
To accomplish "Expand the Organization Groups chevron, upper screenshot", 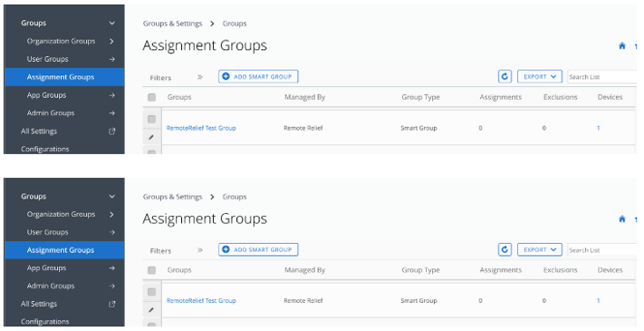I will pos(111,41).
